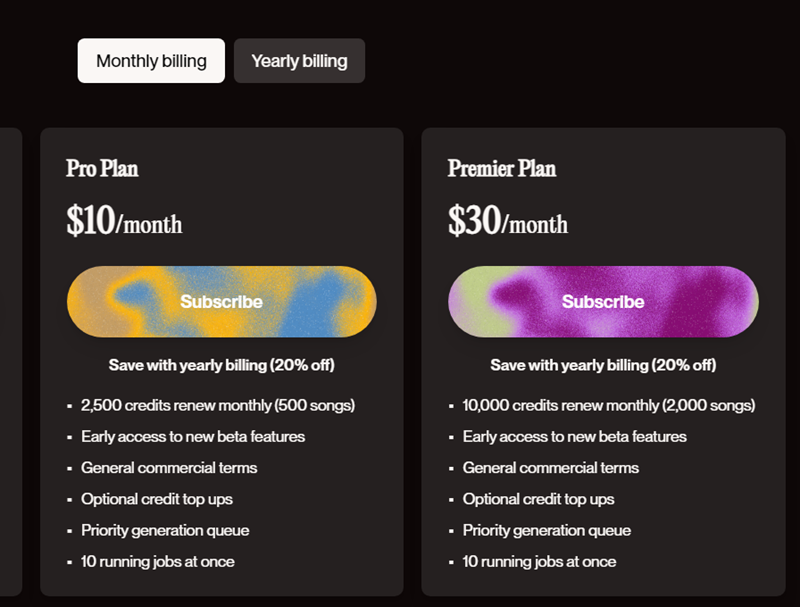The width and height of the screenshot is (800, 607).
Task: Open General commercial terms under Pro Plan
Action: pos(169,468)
